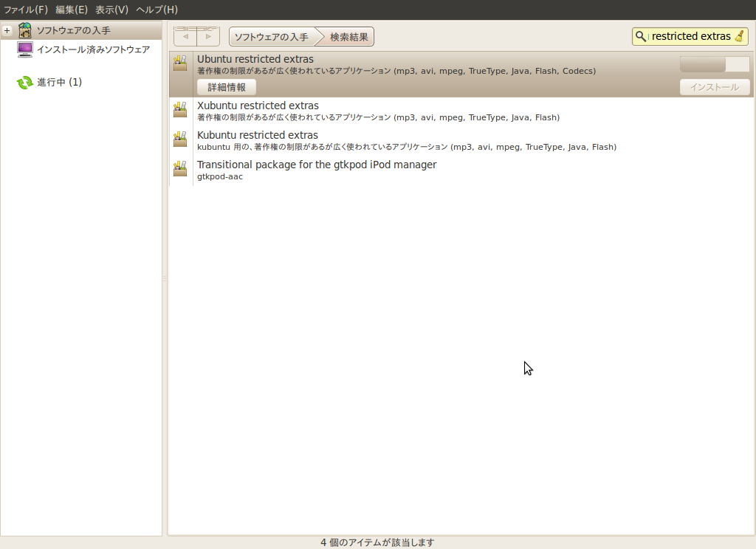This screenshot has height=549, width=756.
Task: Expand the ソフトウェアの入手 tree item
Action: [7, 30]
